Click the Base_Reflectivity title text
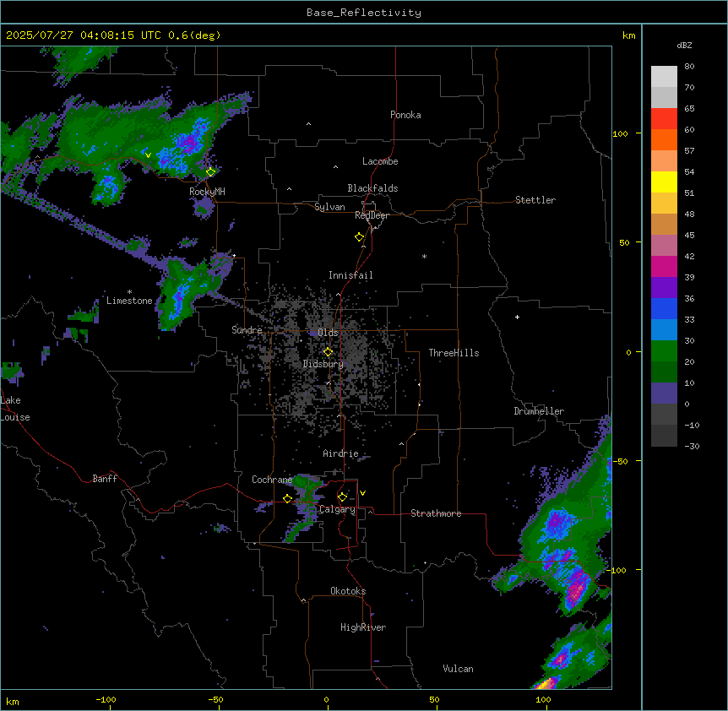Image resolution: width=728 pixels, height=711 pixels. (x=363, y=13)
